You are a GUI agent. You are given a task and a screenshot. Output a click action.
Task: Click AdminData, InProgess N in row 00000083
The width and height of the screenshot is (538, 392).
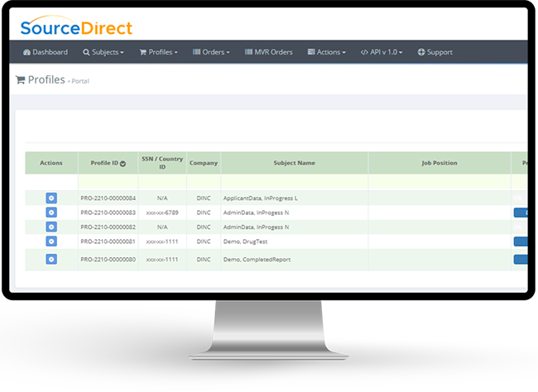[257, 213]
